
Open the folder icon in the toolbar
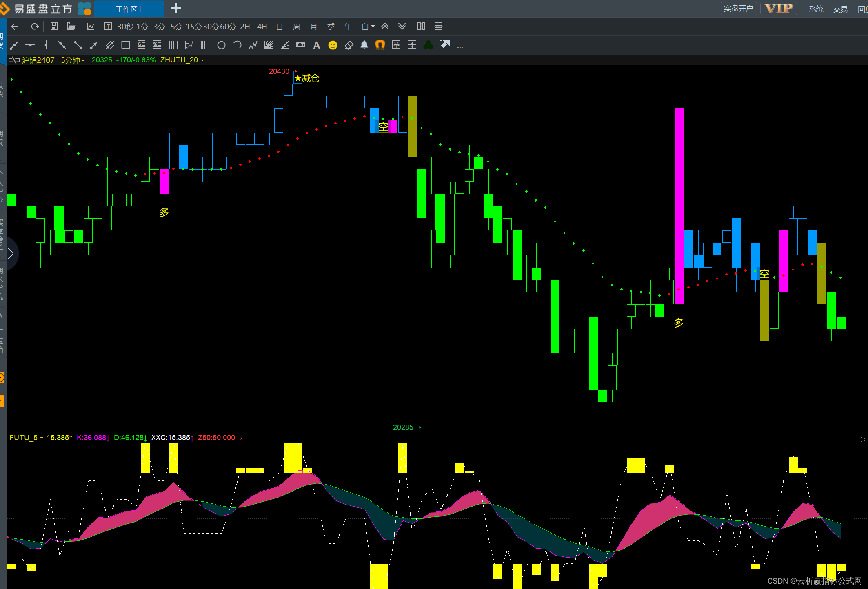(x=71, y=27)
